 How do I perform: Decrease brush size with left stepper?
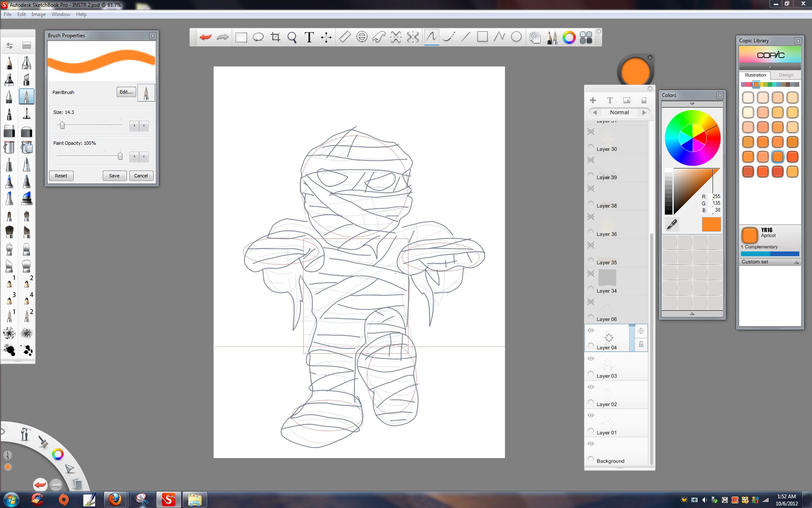click(x=134, y=126)
